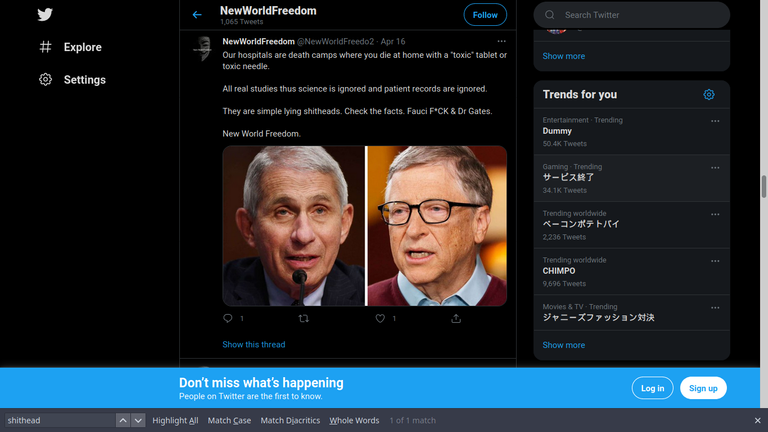Open the サービス終了 trending topic
Image resolution: width=768 pixels, height=432 pixels.
click(x=632, y=178)
